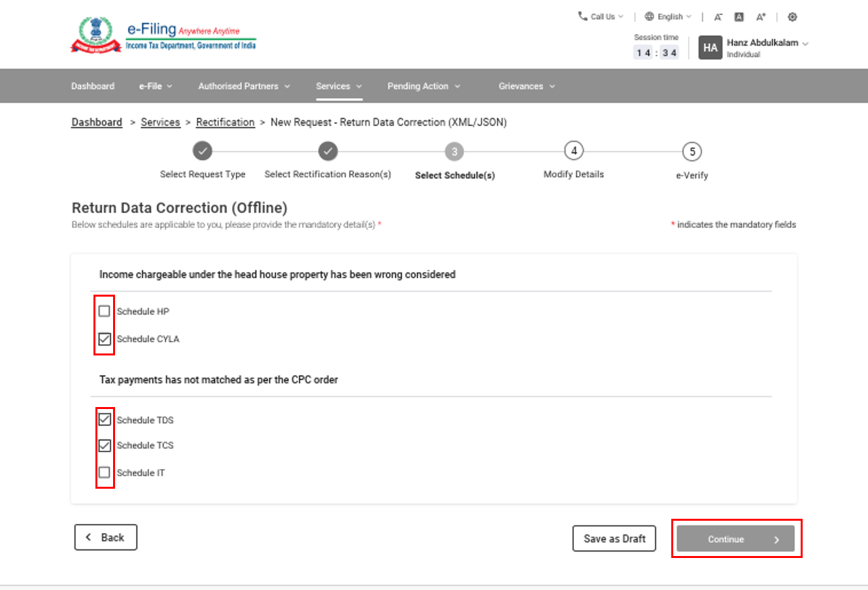
Task: Uncheck the Schedule TDS checkbox
Action: [x=105, y=419]
